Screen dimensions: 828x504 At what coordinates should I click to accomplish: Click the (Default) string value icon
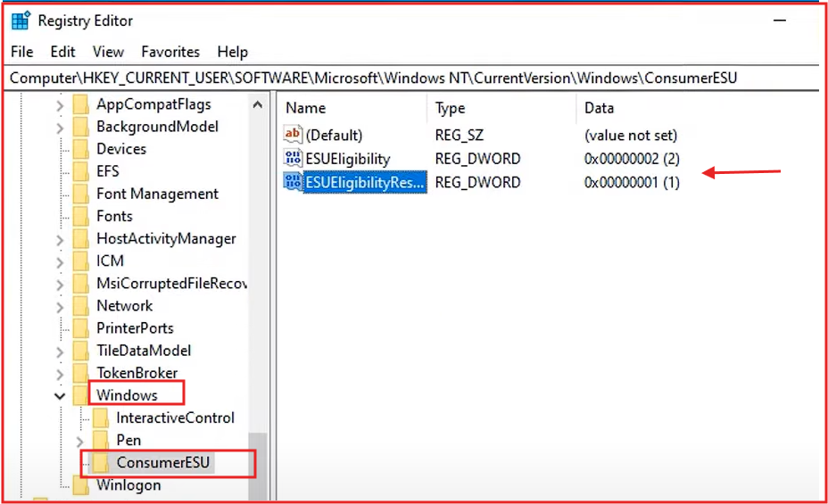coord(293,135)
